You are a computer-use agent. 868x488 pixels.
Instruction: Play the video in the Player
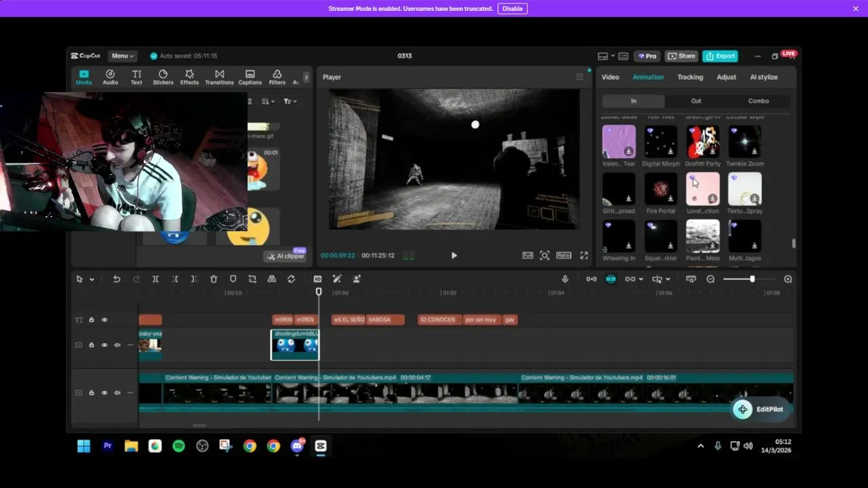454,256
